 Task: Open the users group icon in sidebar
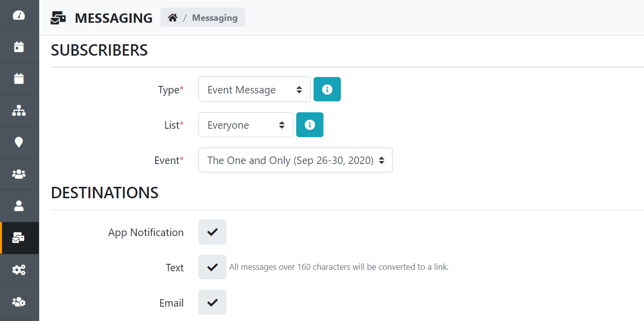[19, 174]
